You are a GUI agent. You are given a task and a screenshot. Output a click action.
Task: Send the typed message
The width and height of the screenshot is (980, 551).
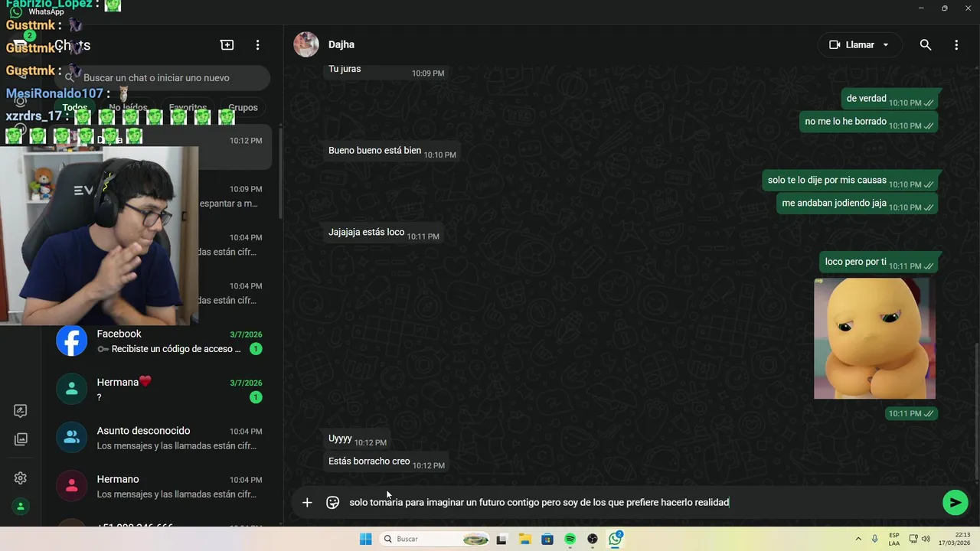click(x=955, y=502)
